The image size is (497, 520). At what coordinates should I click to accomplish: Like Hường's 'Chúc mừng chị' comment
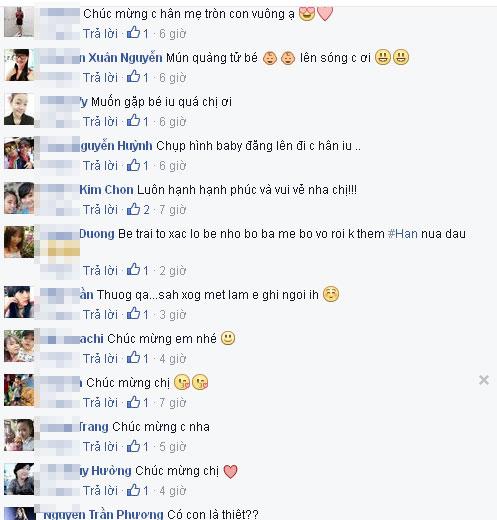pos(133,490)
